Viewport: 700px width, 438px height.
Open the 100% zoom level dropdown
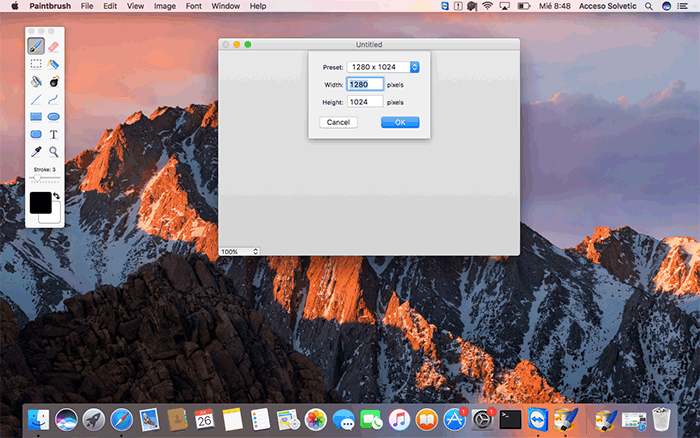click(x=239, y=251)
